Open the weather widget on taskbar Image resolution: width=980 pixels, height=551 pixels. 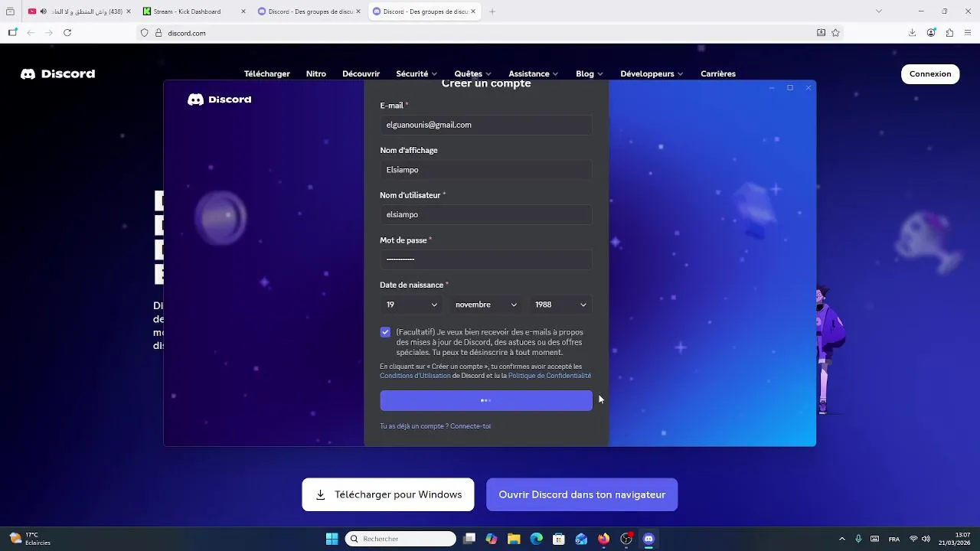31,539
